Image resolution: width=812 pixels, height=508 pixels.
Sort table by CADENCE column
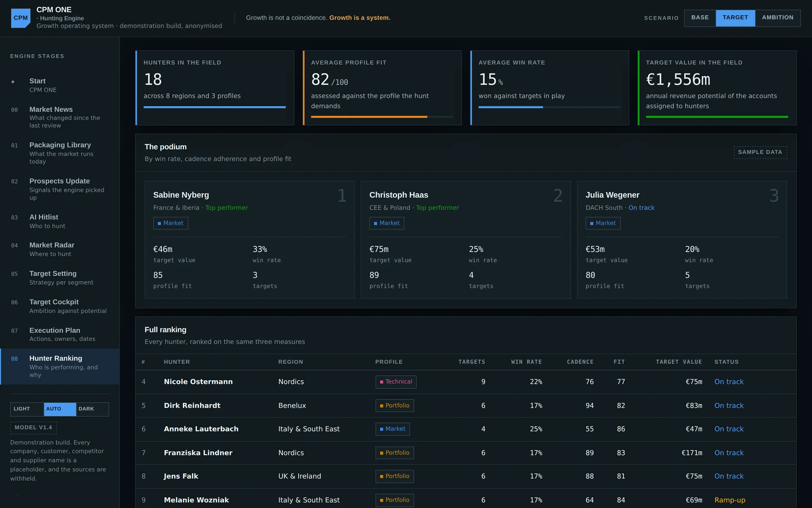coord(580,362)
